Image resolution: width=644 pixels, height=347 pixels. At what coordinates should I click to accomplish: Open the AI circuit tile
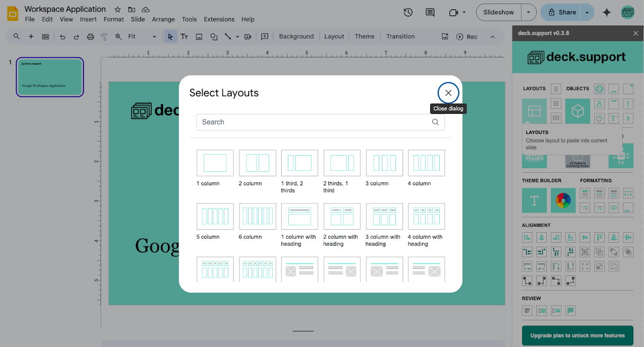[x=621, y=156]
